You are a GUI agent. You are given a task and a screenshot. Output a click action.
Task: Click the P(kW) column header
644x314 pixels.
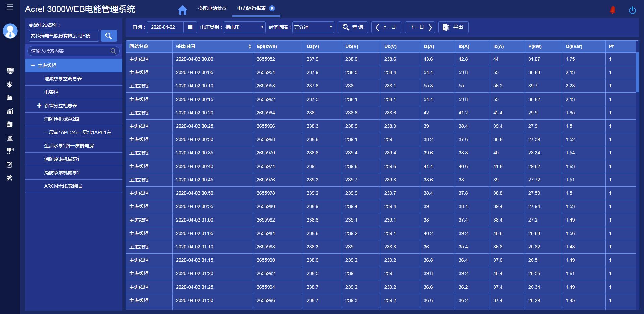click(543, 47)
